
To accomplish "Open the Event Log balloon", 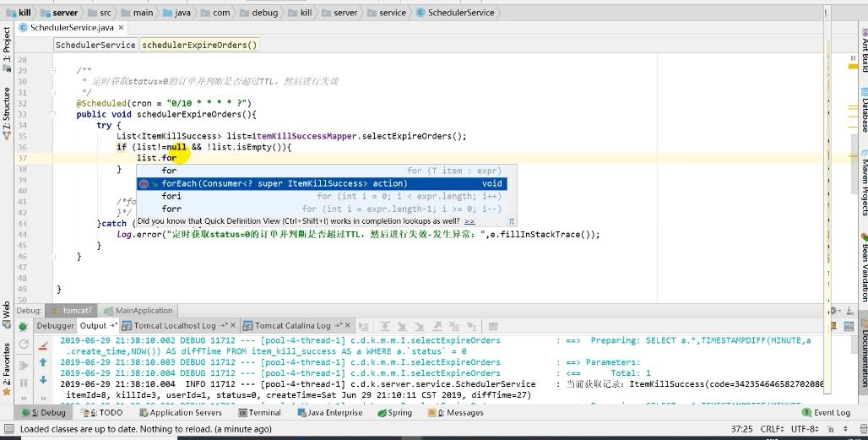I will pyautogui.click(x=826, y=413).
